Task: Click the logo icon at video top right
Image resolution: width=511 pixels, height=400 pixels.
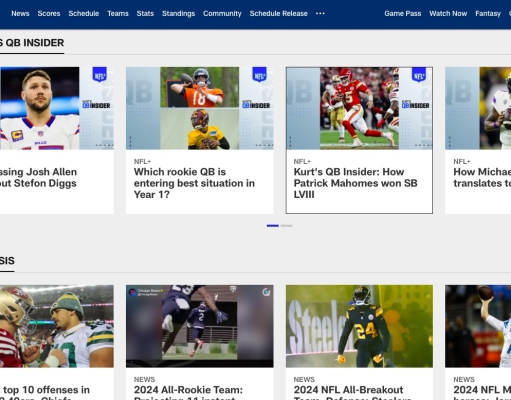Action: click(266, 292)
